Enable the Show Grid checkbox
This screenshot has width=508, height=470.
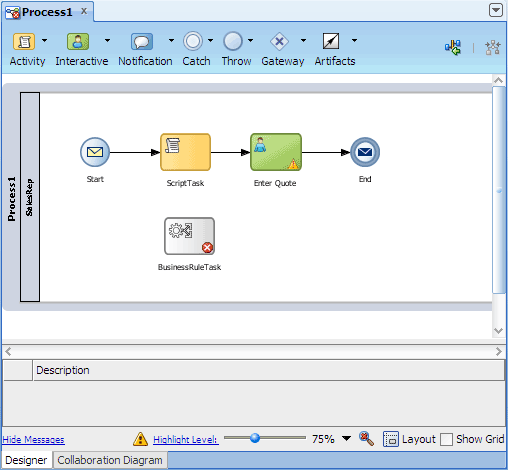point(446,439)
